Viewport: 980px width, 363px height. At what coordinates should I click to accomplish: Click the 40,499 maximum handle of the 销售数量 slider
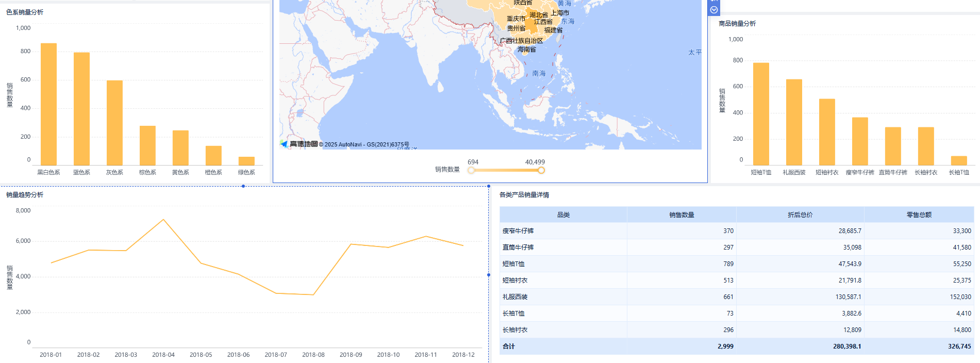541,171
